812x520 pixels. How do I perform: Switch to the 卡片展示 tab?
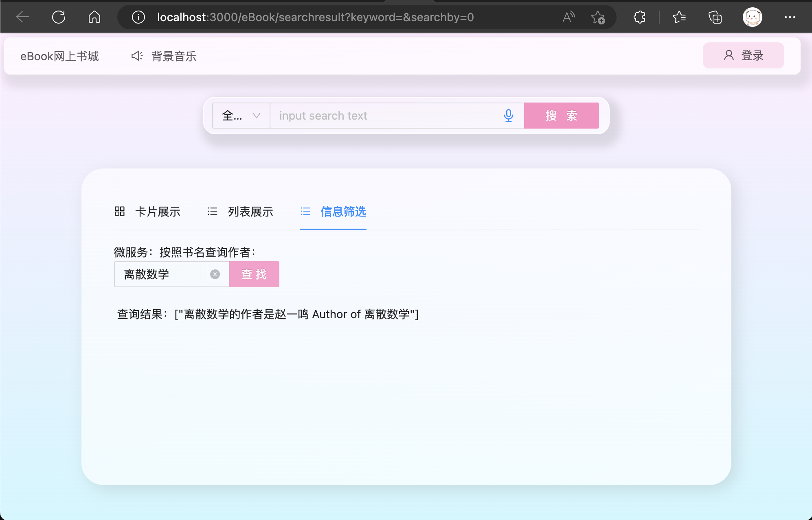click(x=158, y=211)
